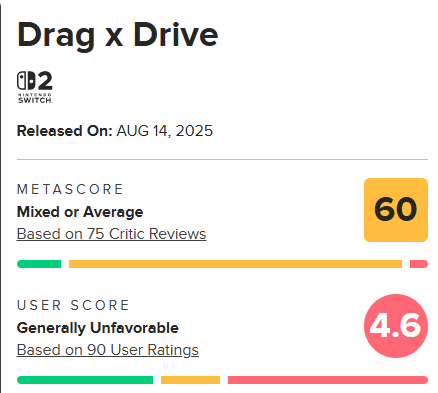Click the Joy-Con shaped Switch logo graphic

(x=26, y=80)
